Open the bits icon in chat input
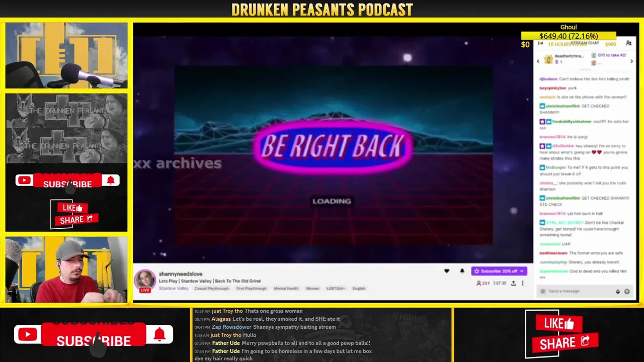 tap(618, 291)
